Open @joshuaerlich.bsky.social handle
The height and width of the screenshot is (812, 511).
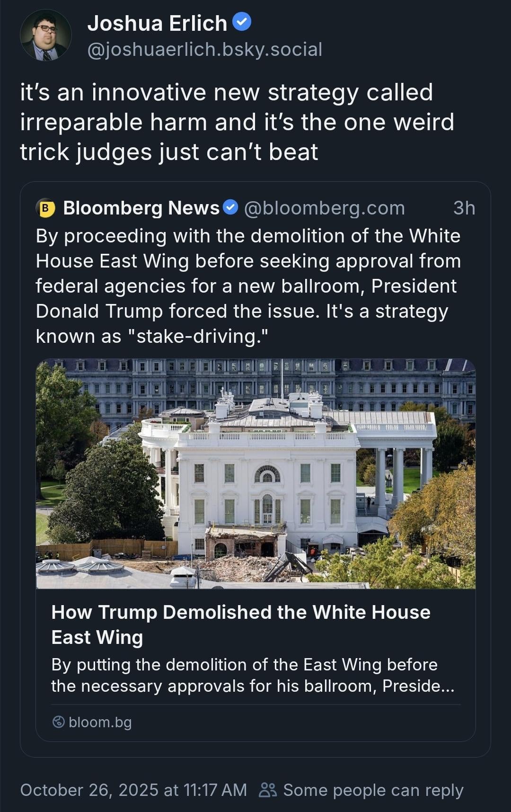click(205, 49)
